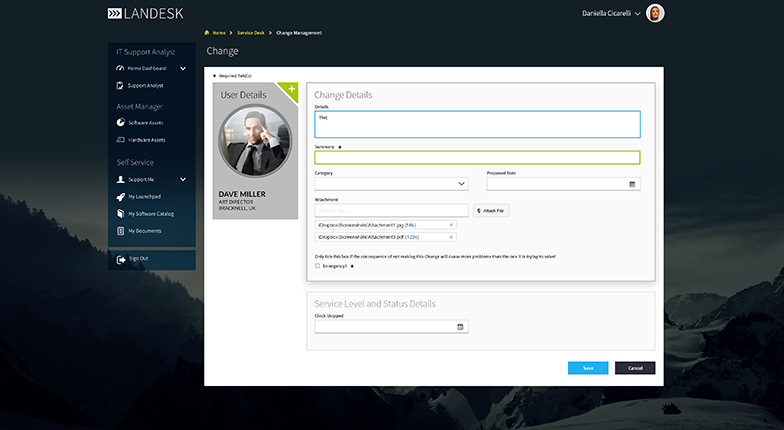The image size is (784, 430).
Task: Click the Hardware Assets icon in sidebar
Action: [x=119, y=140]
